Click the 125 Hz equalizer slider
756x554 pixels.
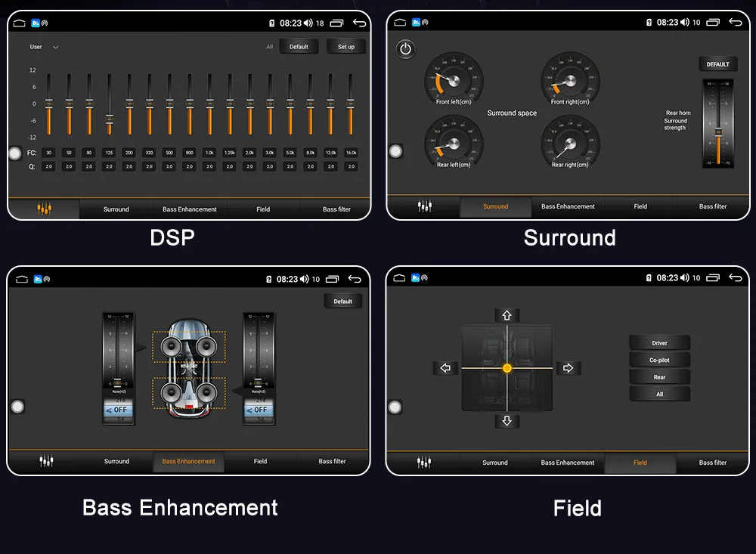click(x=110, y=104)
